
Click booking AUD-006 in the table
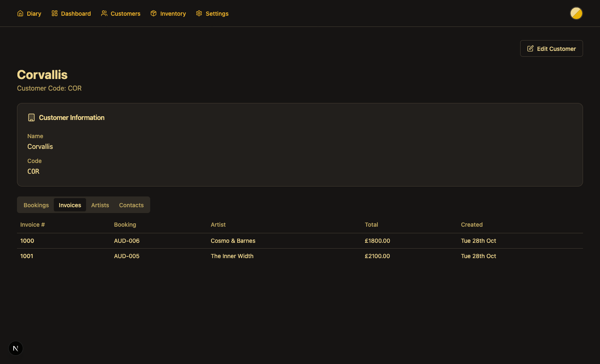click(127, 241)
